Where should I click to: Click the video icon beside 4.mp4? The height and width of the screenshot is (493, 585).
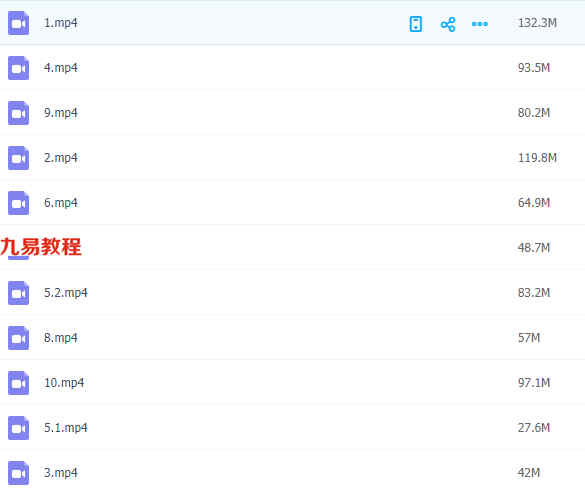tap(19, 68)
